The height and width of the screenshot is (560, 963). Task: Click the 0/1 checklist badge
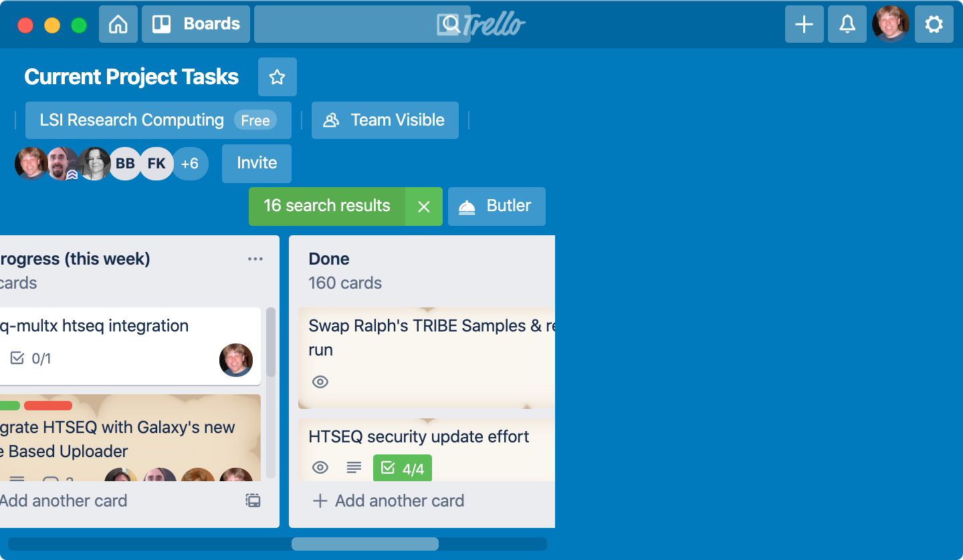click(x=31, y=359)
